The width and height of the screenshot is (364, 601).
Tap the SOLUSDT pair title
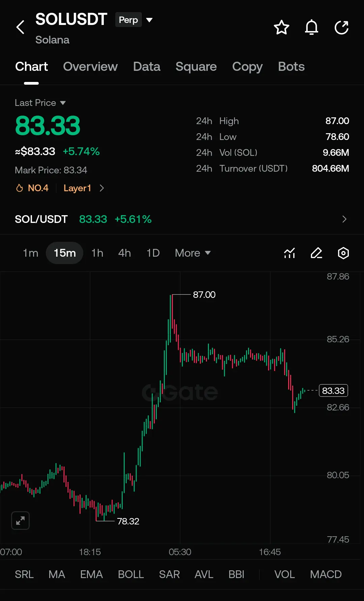pyautogui.click(x=71, y=19)
